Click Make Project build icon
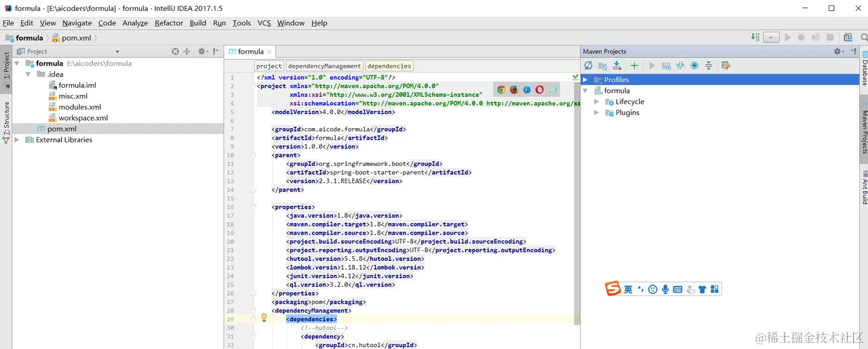868x349 pixels. [x=755, y=38]
